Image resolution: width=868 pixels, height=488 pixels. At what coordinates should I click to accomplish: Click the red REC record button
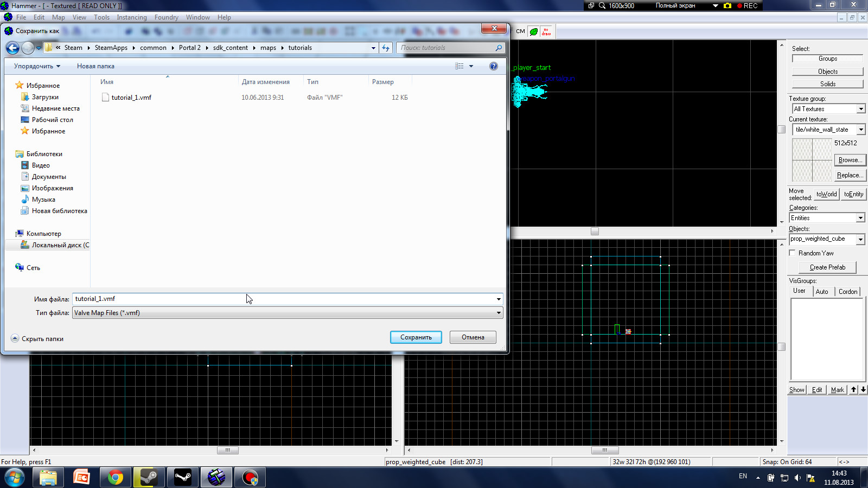click(x=748, y=5)
